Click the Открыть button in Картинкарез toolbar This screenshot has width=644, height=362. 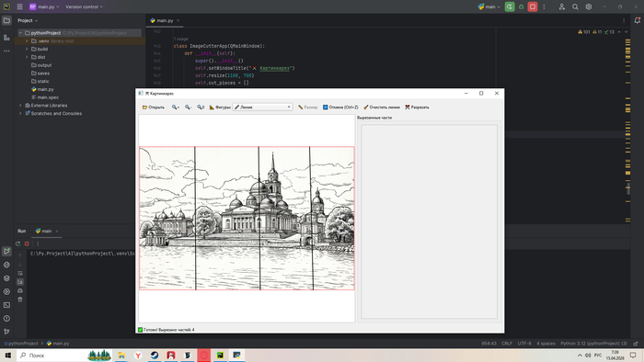coord(154,107)
